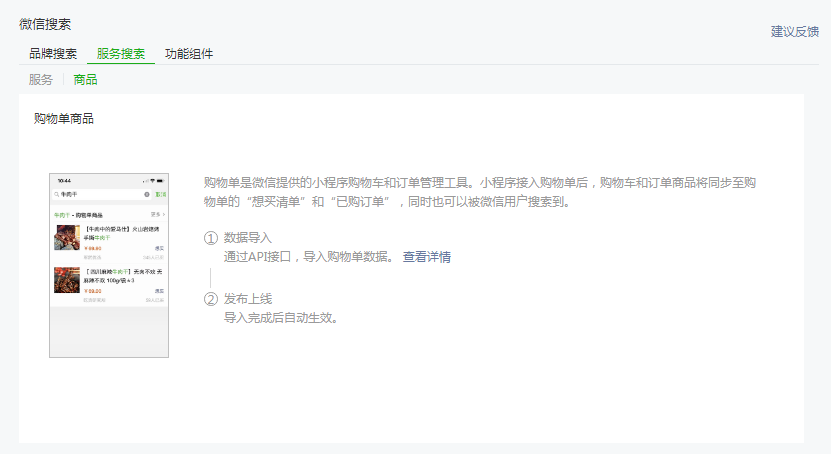This screenshot has height=454, width=831.
Task: Select the 商品 sub-tab
Action: pyautogui.click(x=85, y=80)
